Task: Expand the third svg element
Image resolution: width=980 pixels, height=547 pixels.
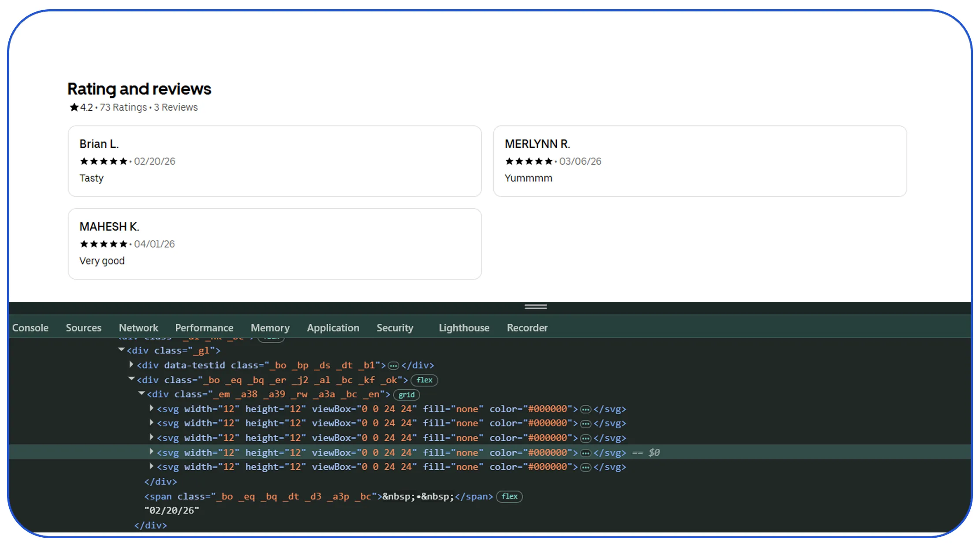Action: tap(151, 437)
